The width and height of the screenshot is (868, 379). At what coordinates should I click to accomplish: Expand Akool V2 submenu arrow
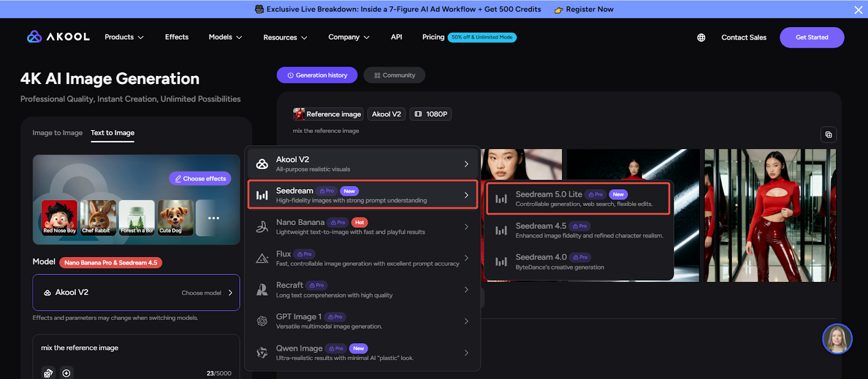(x=466, y=164)
